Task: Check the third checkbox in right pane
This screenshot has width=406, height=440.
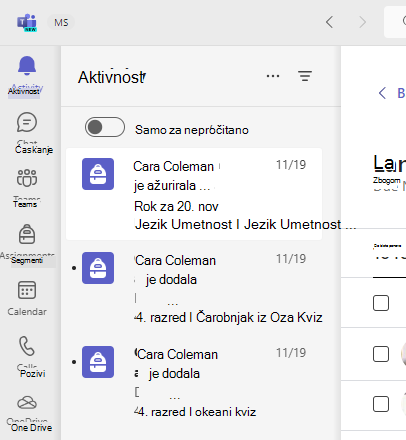Action: pos(381,404)
